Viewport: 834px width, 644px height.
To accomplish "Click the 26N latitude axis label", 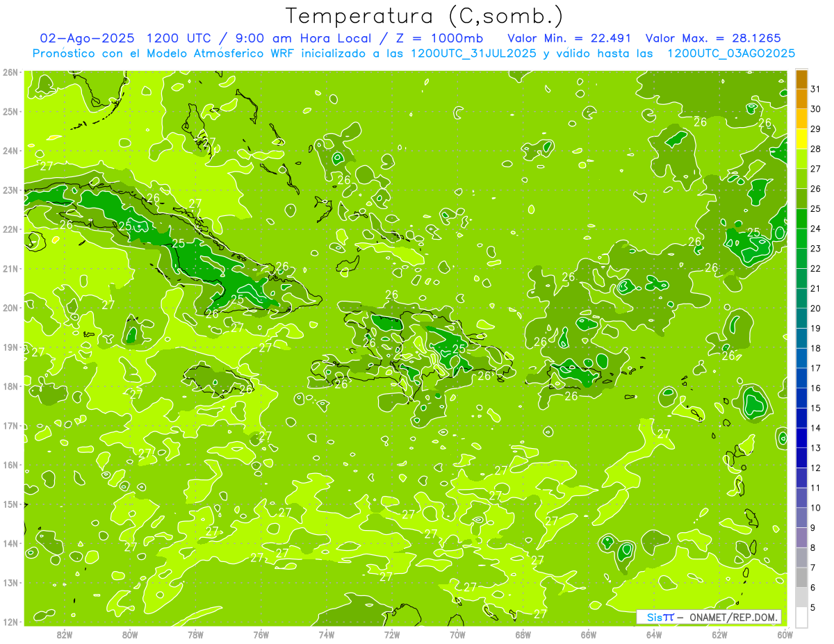I will pos(10,72).
